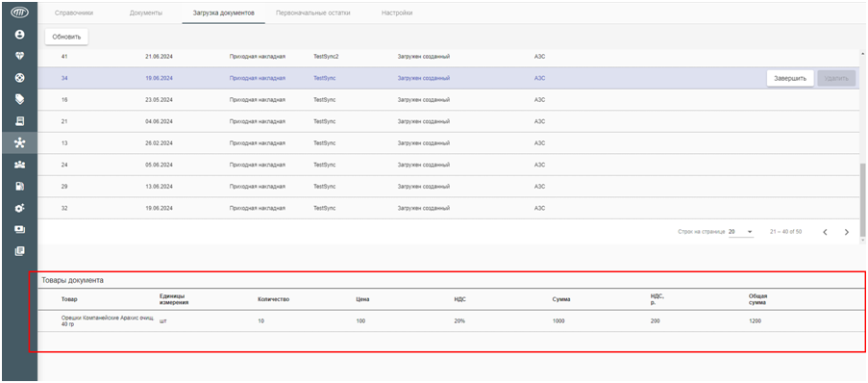Screen dimensions: 868x383
Task: Click the Завершить button on row 34
Action: pos(790,78)
